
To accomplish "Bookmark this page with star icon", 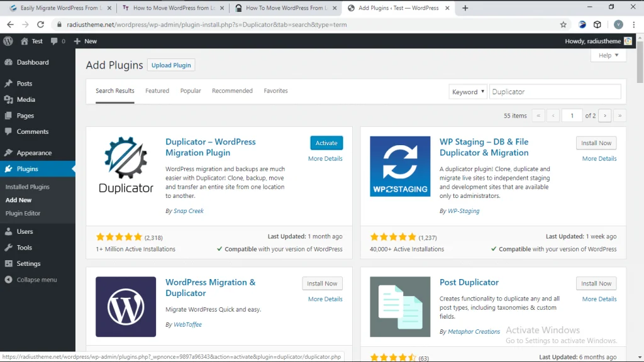I will tap(563, 25).
